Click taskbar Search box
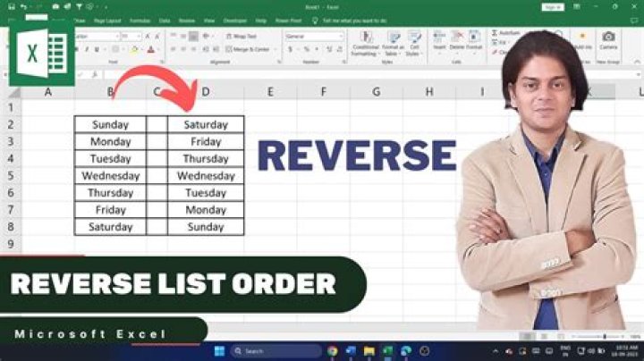 point(276,351)
